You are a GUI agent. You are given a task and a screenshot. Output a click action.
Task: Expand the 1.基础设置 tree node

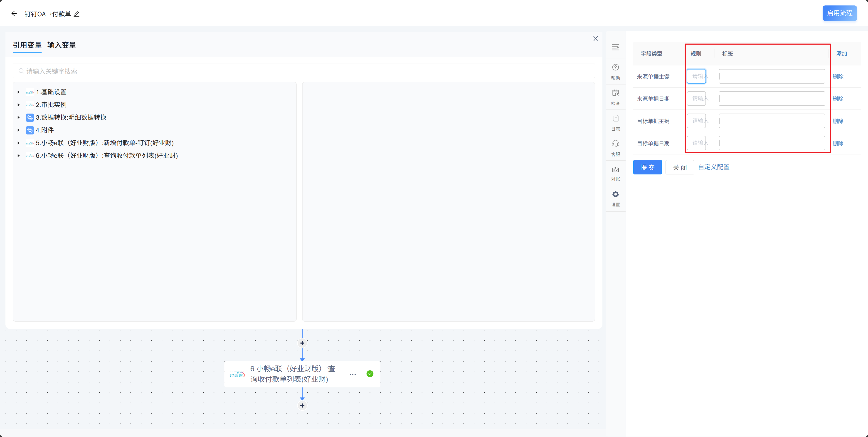coord(19,92)
